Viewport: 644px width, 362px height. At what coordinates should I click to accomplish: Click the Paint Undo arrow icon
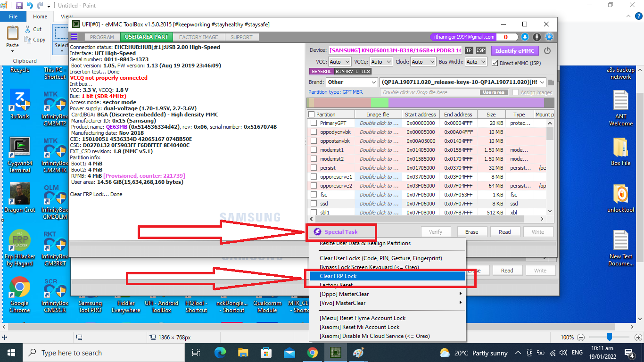click(30, 6)
